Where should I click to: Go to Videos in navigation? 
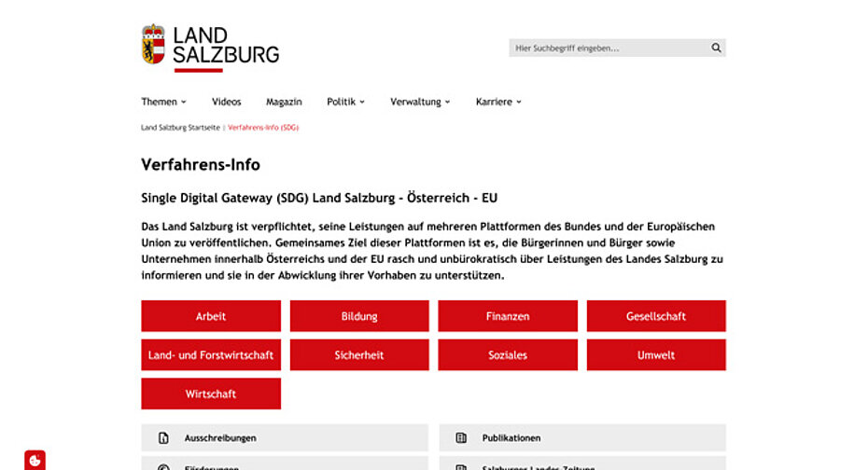(x=226, y=102)
